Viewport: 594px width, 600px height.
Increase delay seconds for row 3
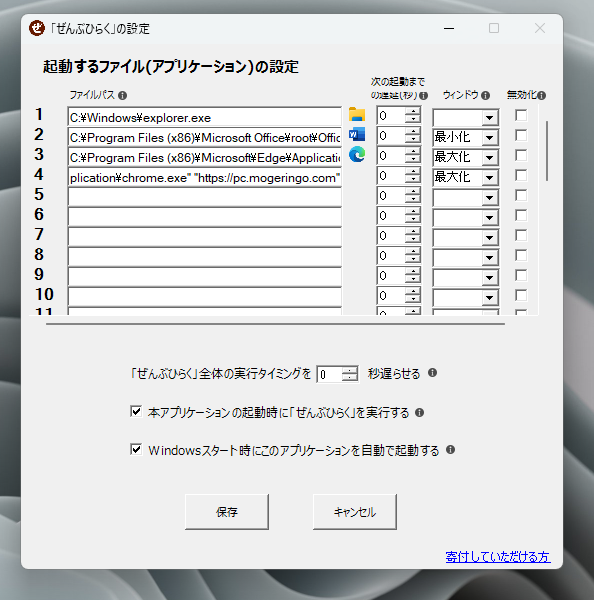click(x=413, y=151)
